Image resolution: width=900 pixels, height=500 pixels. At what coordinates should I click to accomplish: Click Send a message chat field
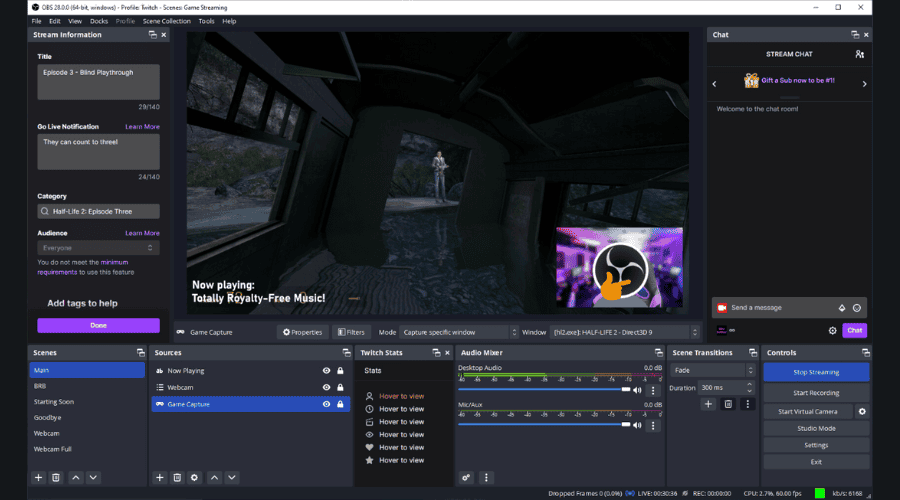pyautogui.click(x=789, y=308)
